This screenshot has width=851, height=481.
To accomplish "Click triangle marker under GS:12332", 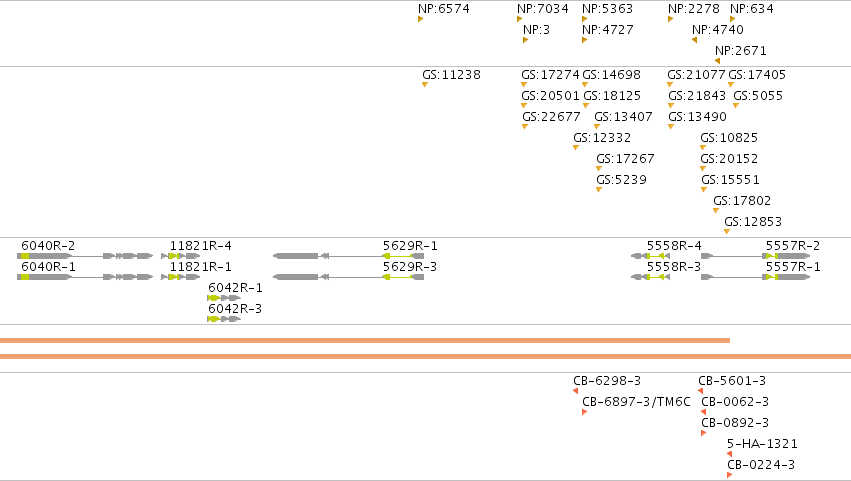I will click(x=576, y=148).
